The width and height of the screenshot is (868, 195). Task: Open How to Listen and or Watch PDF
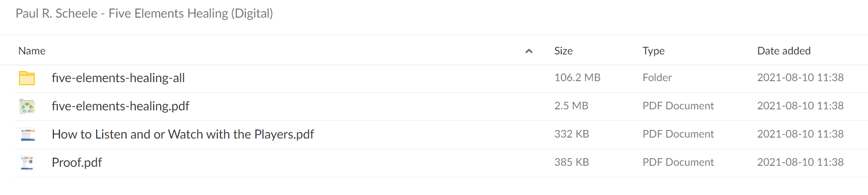tap(183, 135)
